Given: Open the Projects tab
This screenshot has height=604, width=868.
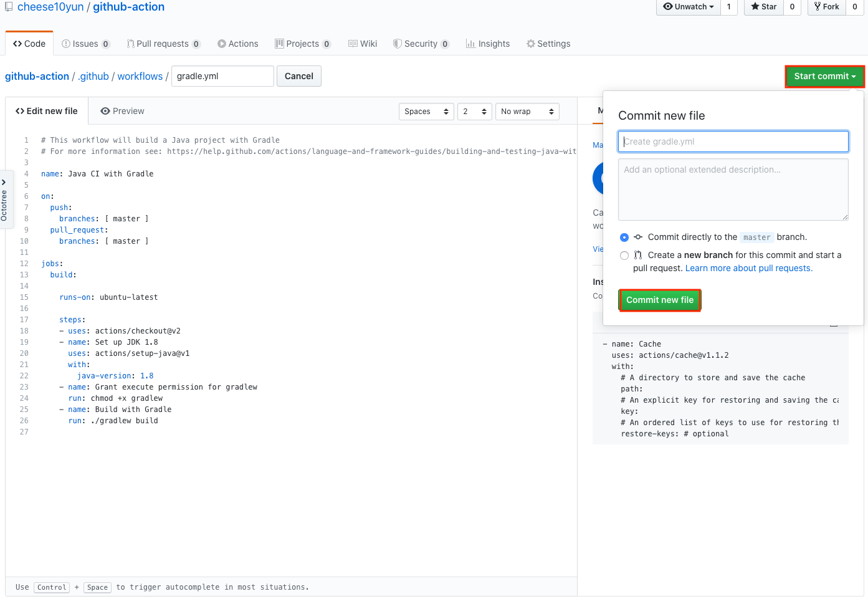Looking at the screenshot, I should pyautogui.click(x=303, y=44).
